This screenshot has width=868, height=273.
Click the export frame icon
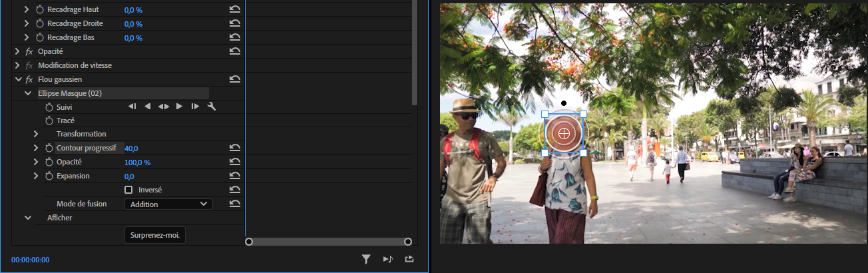pos(409,260)
